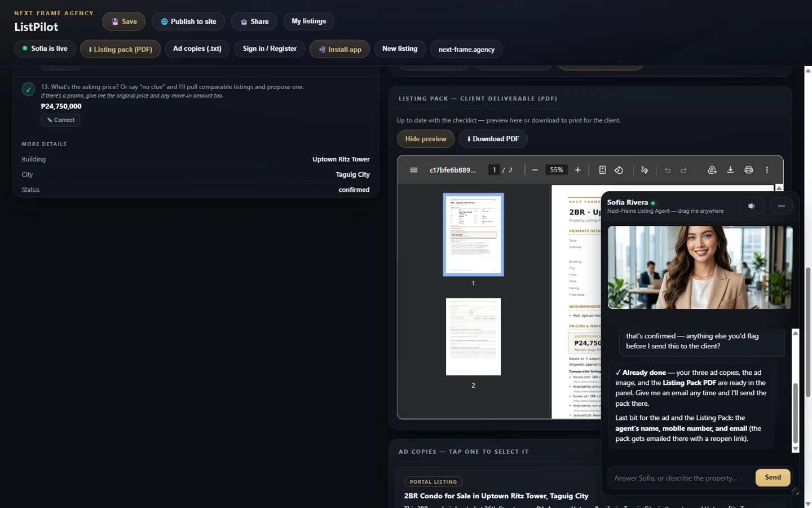Minimize the Sofia Rivera chat panel
The image size is (812, 508).
[x=781, y=206]
